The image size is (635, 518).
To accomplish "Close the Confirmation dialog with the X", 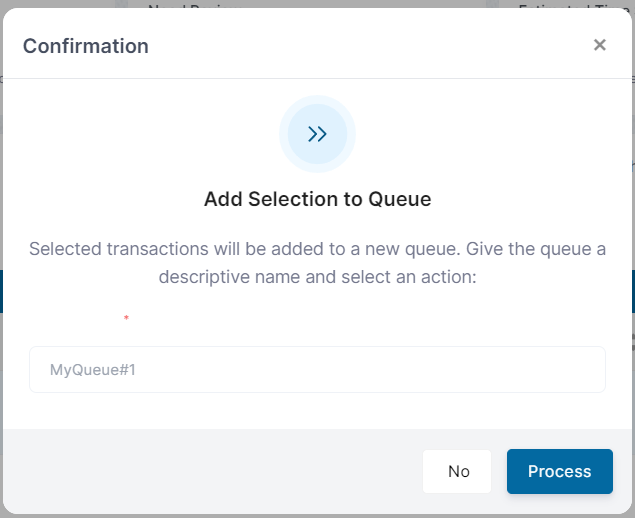I will (599, 45).
